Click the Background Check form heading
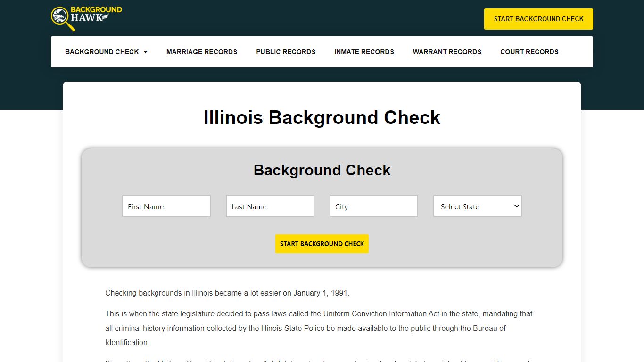Viewport: 644px width, 362px height. click(322, 170)
